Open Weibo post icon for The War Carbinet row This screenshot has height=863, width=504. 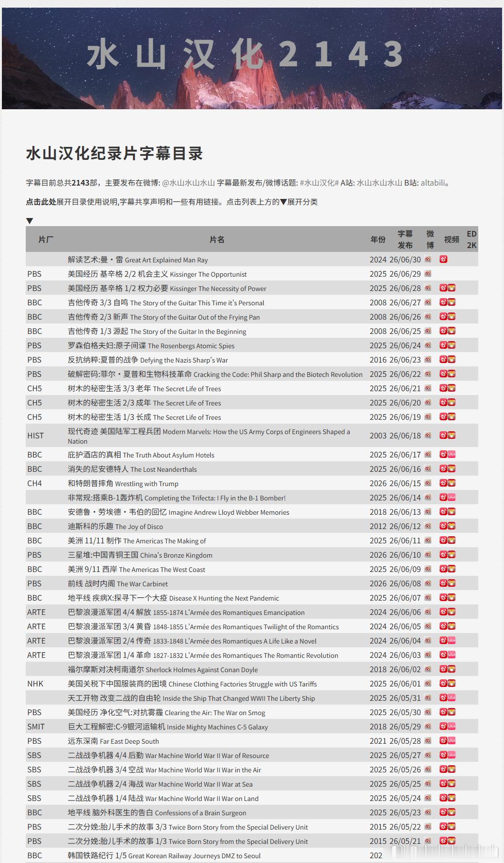click(x=428, y=583)
